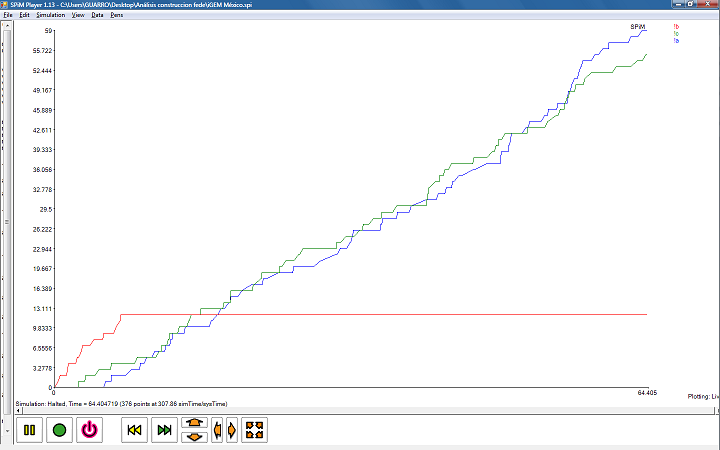Click the yellow Pause simulation button
This screenshot has width=720, height=450.
pyautogui.click(x=29, y=430)
